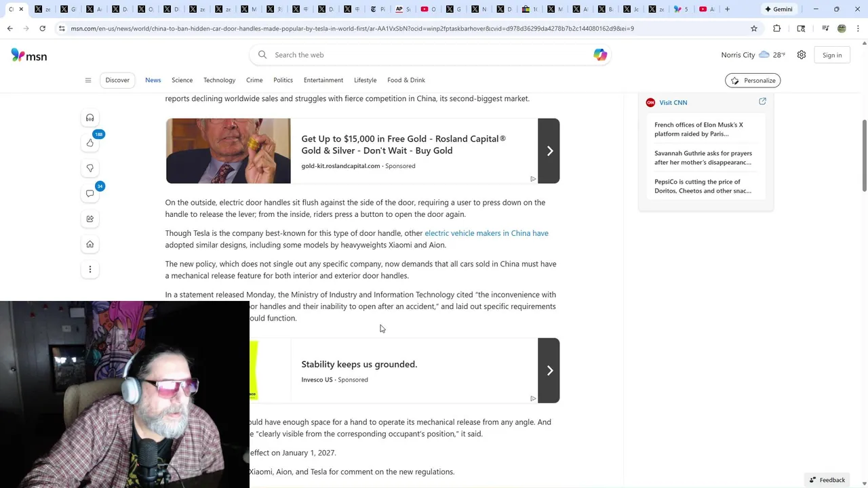Image resolution: width=868 pixels, height=488 pixels.
Task: Open the Crime section
Action: (254, 80)
